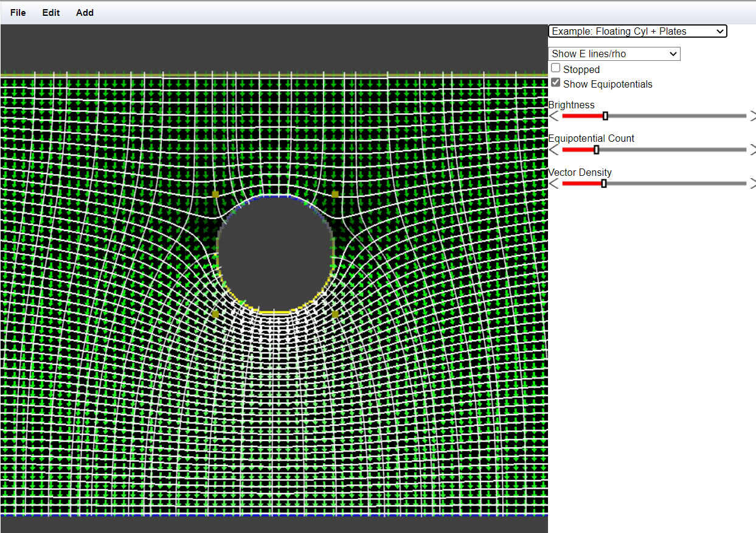The image size is (756, 533).
Task: Click the Equipotential Count slider thumb
Action: tap(596, 149)
